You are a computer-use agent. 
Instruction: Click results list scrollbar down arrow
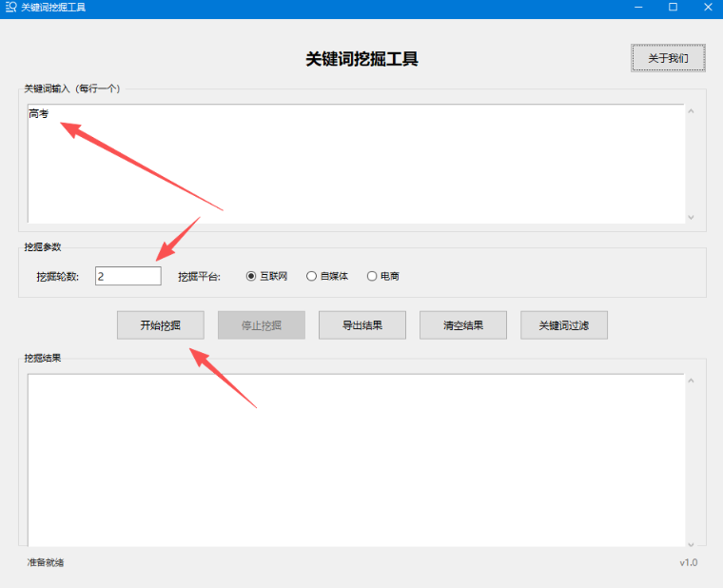pos(691,539)
